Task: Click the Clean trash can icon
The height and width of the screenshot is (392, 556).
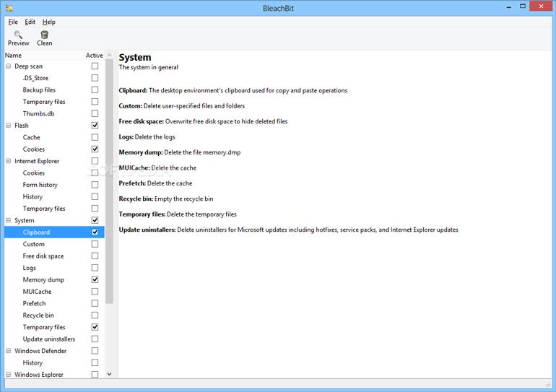Action: click(x=44, y=35)
